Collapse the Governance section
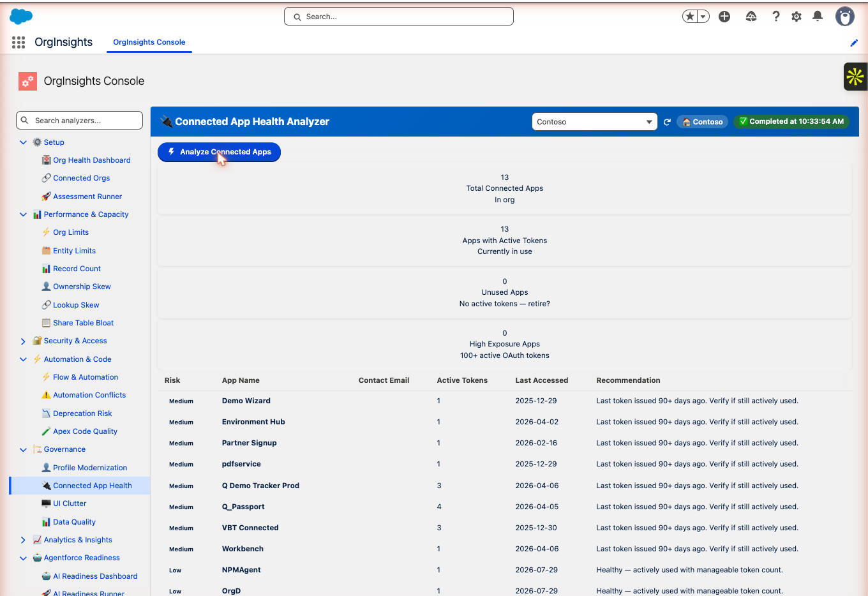The height and width of the screenshot is (596, 868). coord(23,450)
